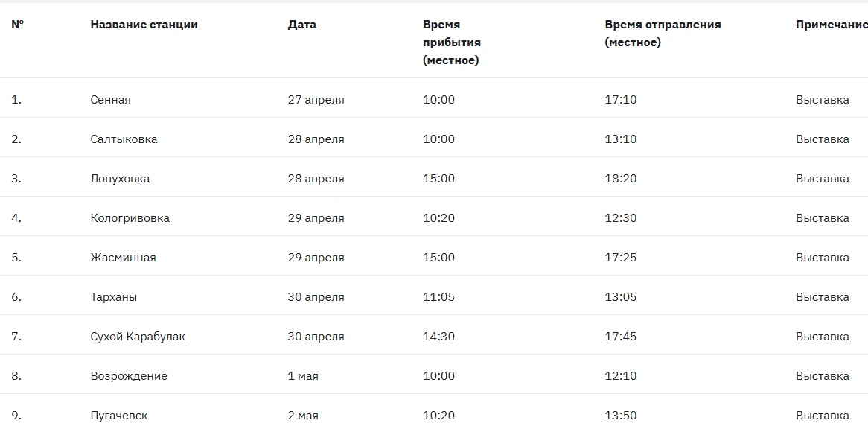Image resolution: width=868 pixels, height=429 pixels.
Task: Click the station name Лопуховка
Action: 120,179
